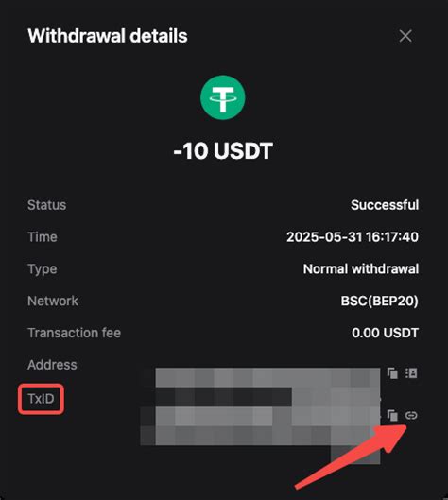Image resolution: width=448 pixels, height=500 pixels.
Task: Click the 0.00 USDT fee value
Action: tap(386, 333)
